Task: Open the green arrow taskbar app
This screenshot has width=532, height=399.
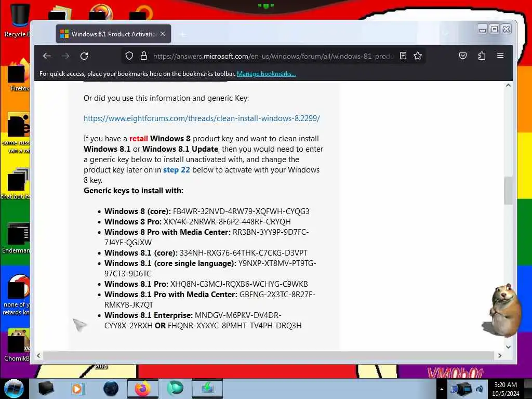Action: tap(207, 389)
